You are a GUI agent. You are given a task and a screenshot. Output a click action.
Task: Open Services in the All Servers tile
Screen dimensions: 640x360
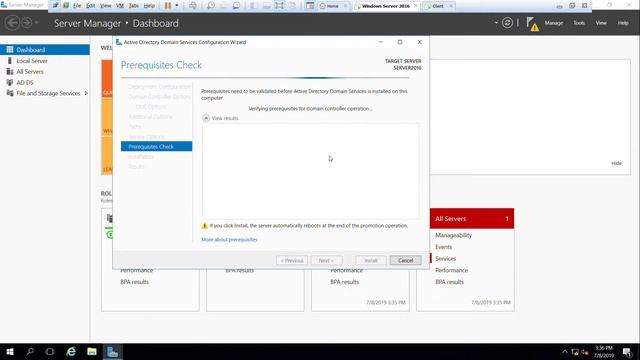445,259
